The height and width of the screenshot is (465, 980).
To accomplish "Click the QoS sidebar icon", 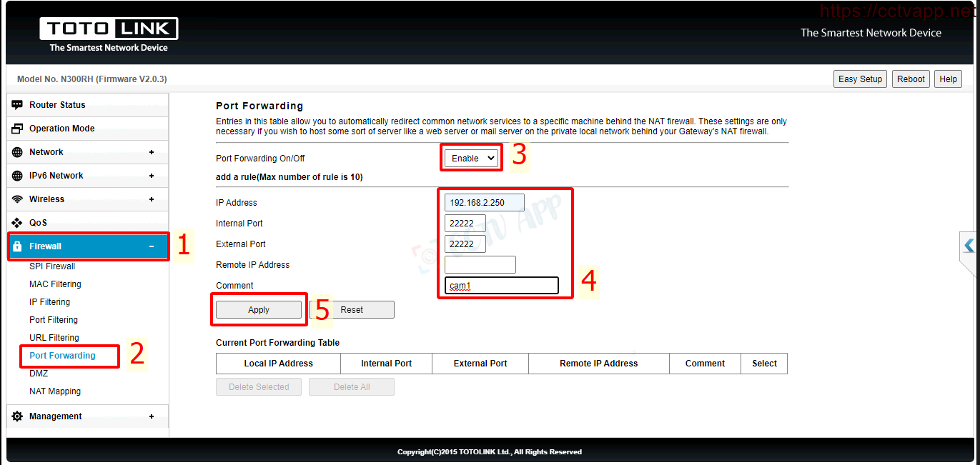I will click(x=17, y=223).
